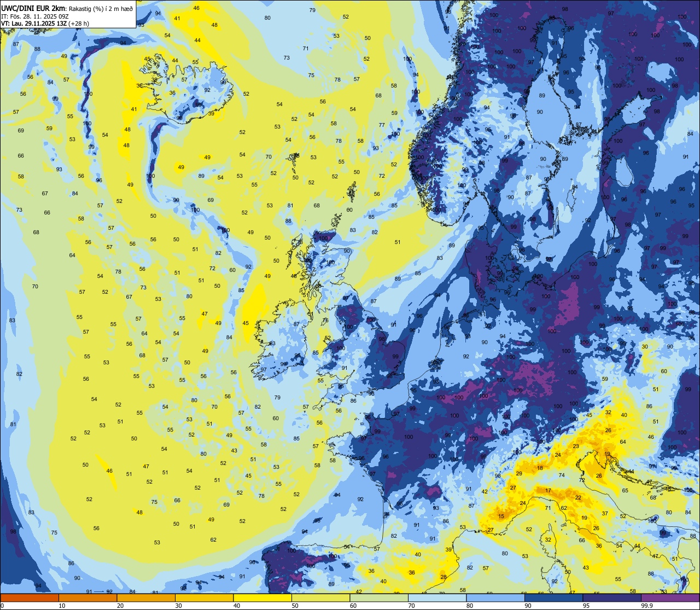Click the "40" legend tick label

click(x=237, y=606)
